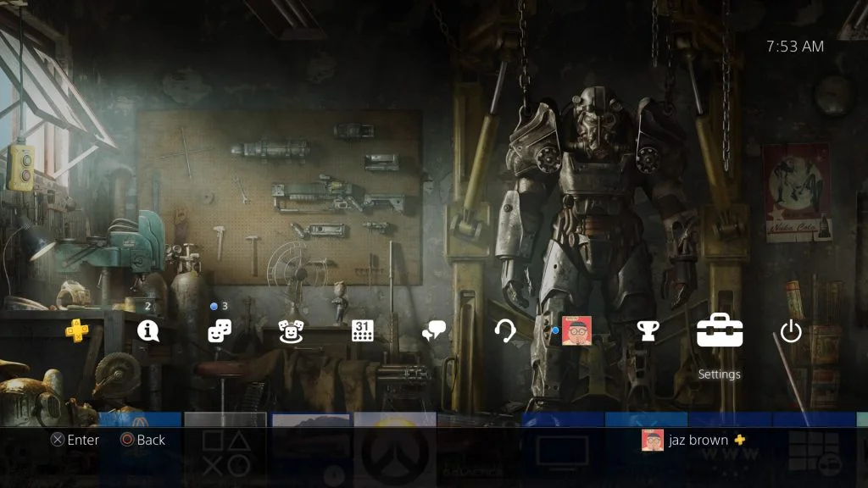Open Notifications info bubble icon
The height and width of the screenshot is (488, 868).
point(148,331)
